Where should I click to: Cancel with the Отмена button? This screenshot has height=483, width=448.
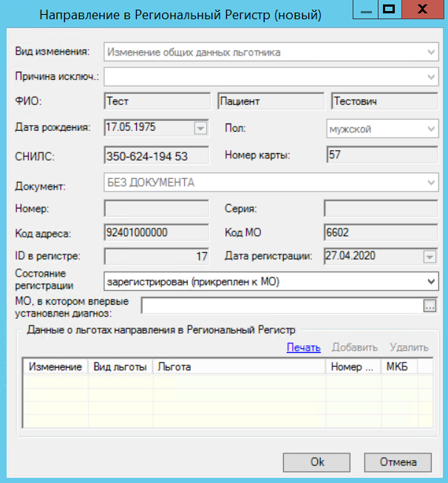pos(398,462)
